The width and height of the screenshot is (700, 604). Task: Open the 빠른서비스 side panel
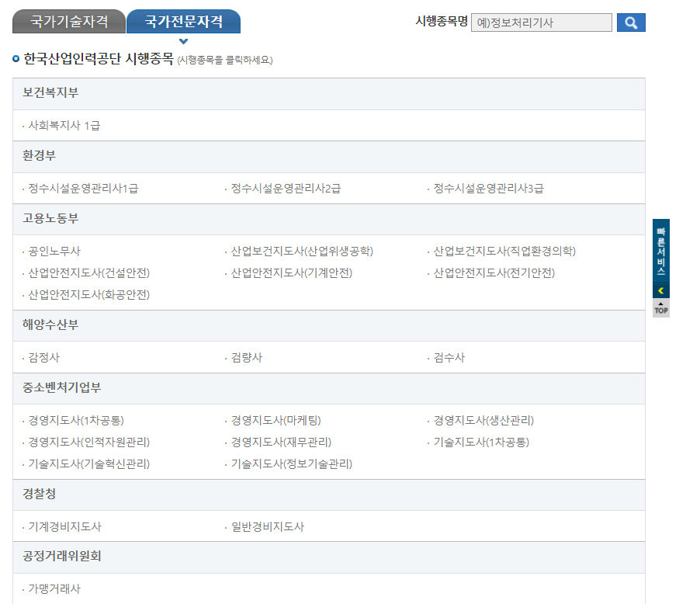[x=660, y=252]
